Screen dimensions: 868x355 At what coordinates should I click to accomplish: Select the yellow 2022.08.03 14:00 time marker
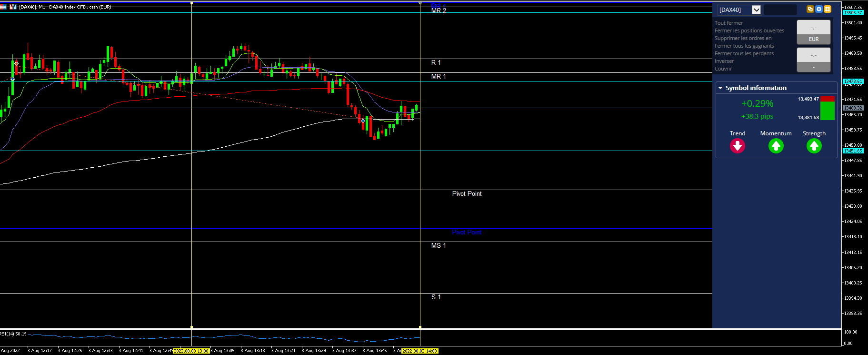coord(419,351)
